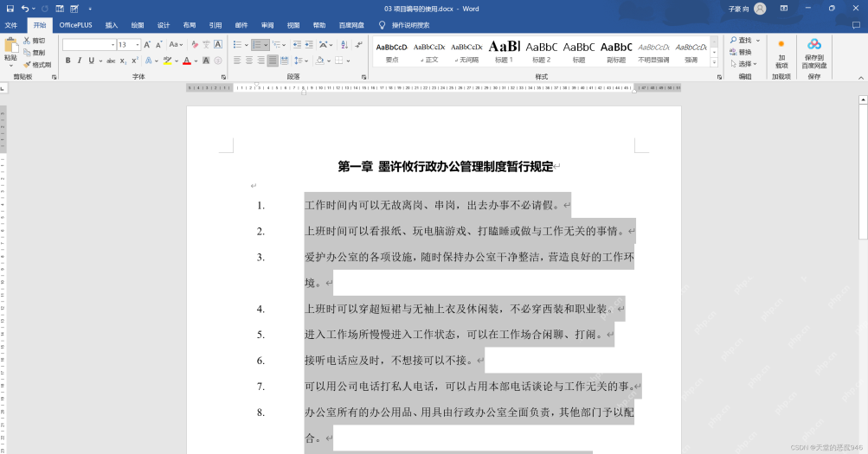Screen dimensions: 868x454
Task: Toggle Italic formatting
Action: click(x=79, y=61)
